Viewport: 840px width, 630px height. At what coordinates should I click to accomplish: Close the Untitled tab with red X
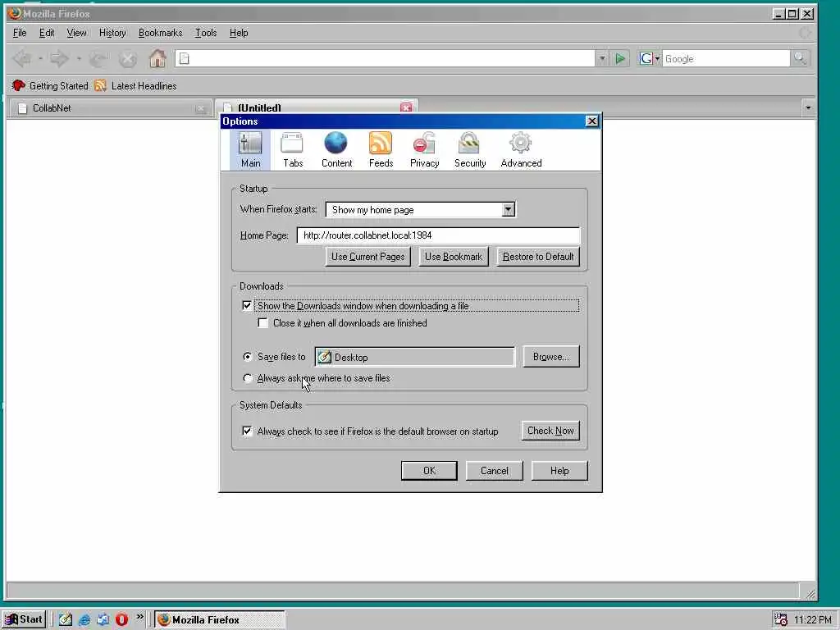coord(406,107)
